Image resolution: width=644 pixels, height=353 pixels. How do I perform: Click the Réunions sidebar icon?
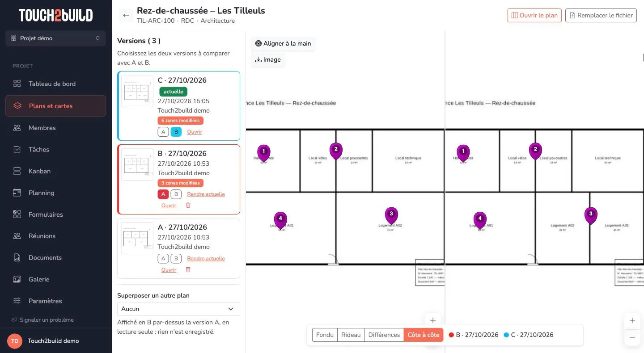point(17,236)
